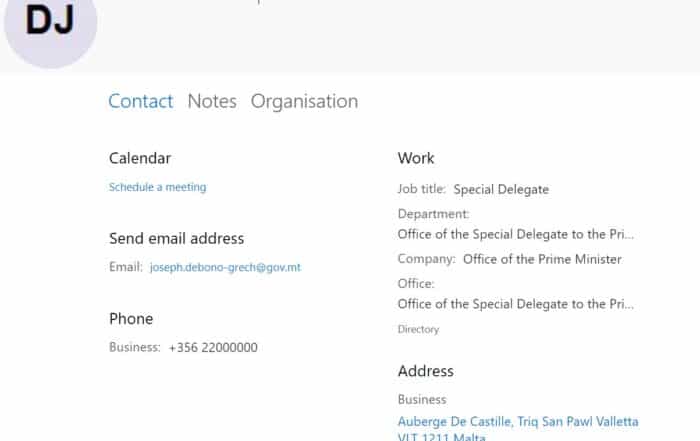Click business phone number +356 22000000

click(213, 348)
